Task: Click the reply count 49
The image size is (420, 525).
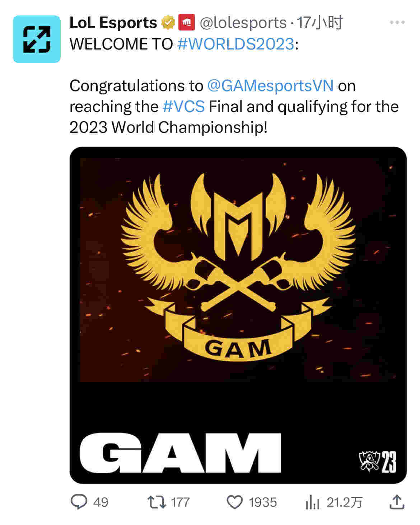Action: (x=101, y=502)
